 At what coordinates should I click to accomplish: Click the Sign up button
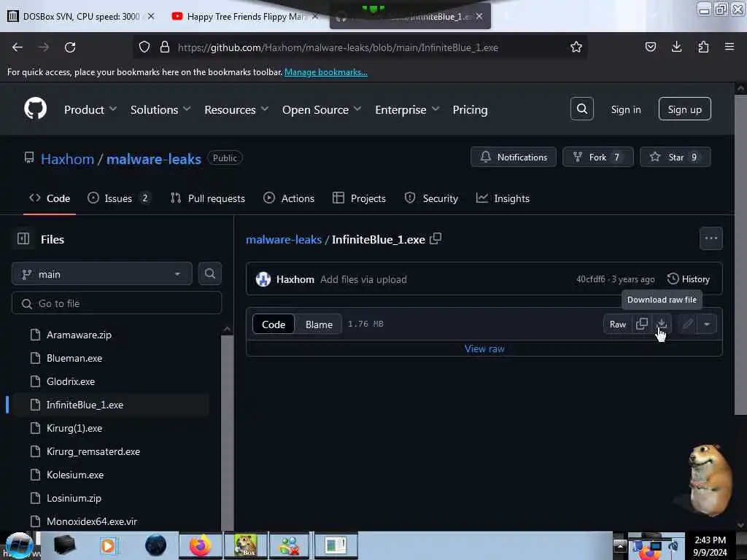684,109
